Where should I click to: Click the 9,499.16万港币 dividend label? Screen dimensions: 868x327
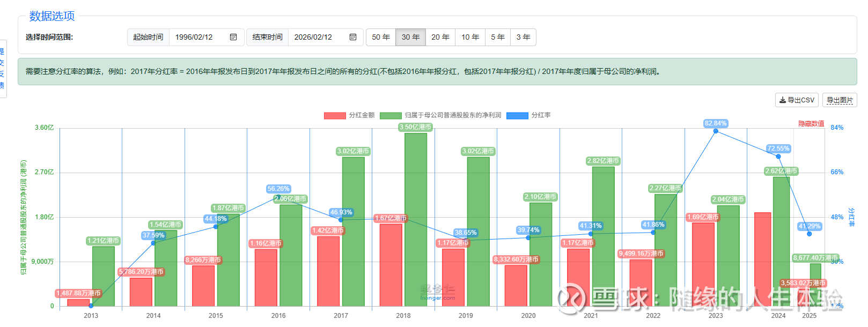[641, 254]
